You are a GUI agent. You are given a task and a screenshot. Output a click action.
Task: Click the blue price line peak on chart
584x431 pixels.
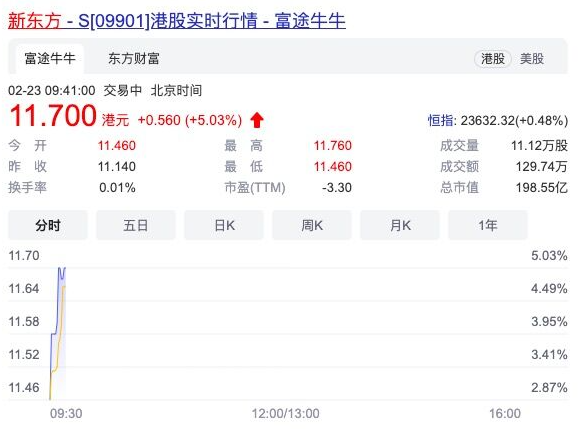pyautogui.click(x=60, y=268)
